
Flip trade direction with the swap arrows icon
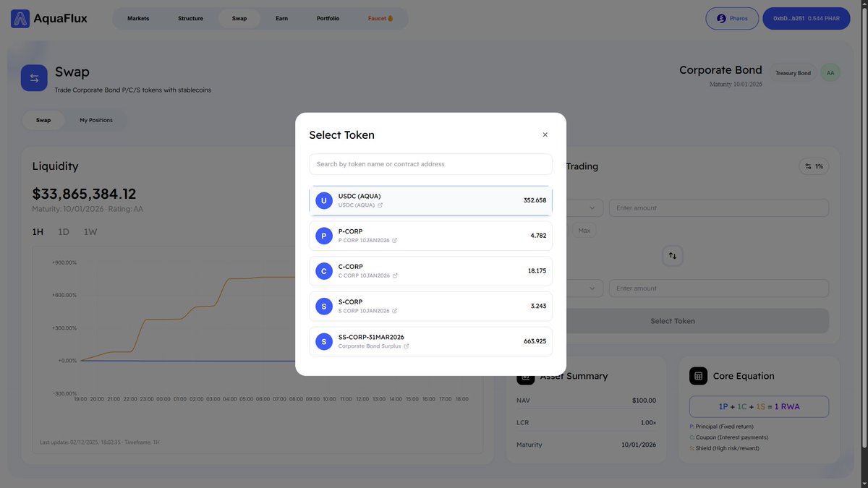[x=672, y=255]
